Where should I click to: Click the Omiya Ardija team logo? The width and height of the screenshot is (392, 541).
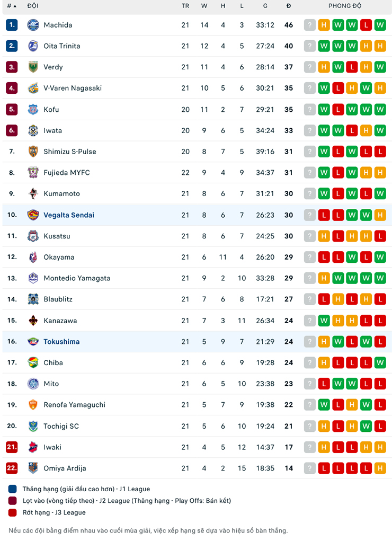[x=33, y=468]
